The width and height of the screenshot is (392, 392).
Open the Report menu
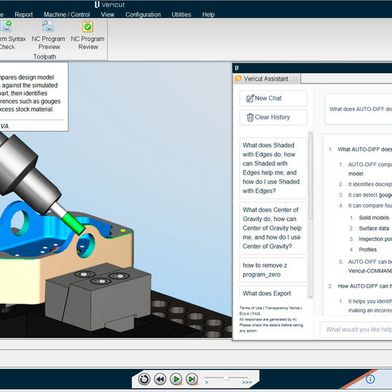coord(24,15)
